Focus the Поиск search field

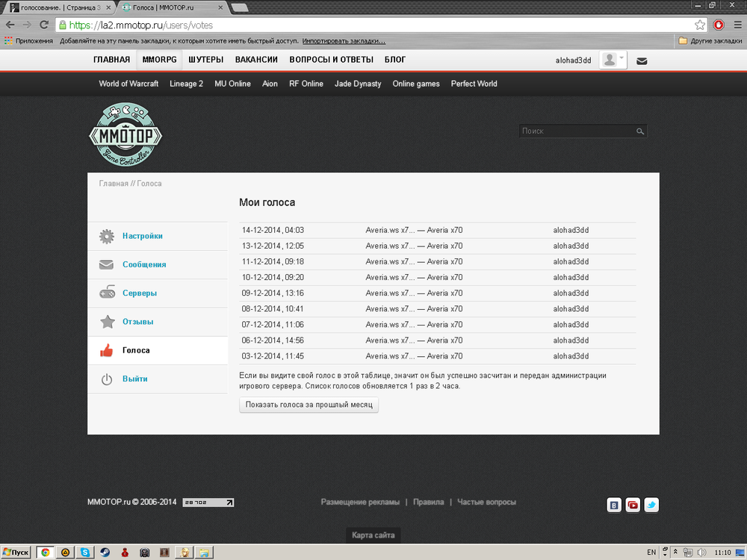[x=575, y=131]
